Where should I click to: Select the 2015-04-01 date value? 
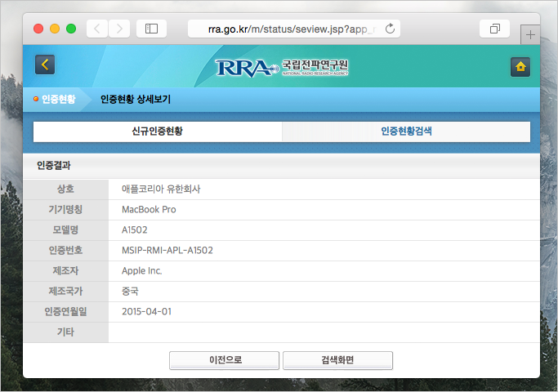(146, 312)
